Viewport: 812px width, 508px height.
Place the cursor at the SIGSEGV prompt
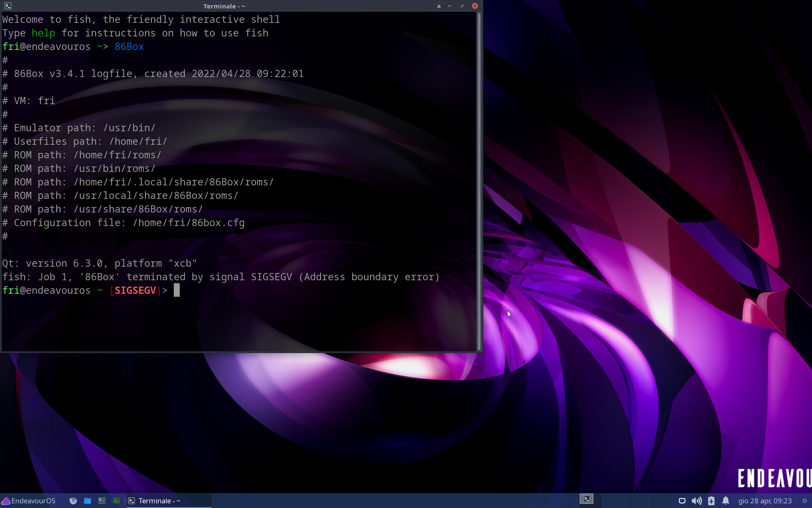tap(176, 290)
